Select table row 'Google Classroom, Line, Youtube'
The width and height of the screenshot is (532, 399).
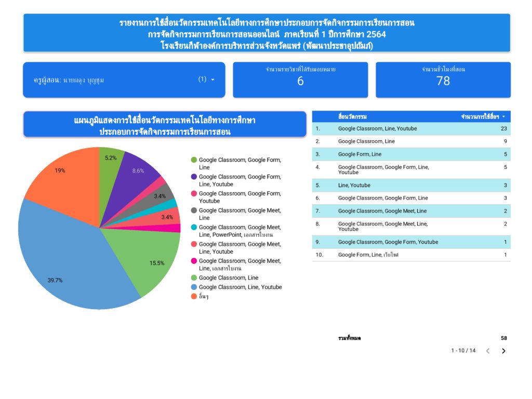(x=411, y=129)
